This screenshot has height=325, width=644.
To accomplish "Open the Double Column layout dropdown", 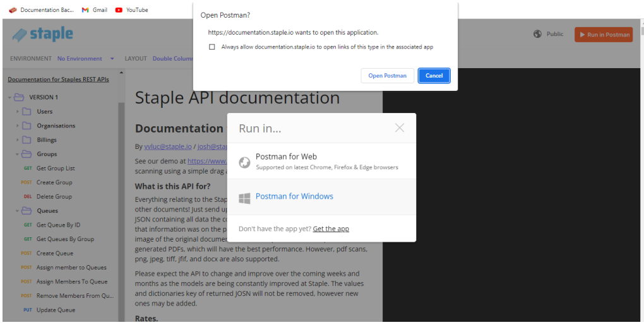I will click(x=172, y=59).
